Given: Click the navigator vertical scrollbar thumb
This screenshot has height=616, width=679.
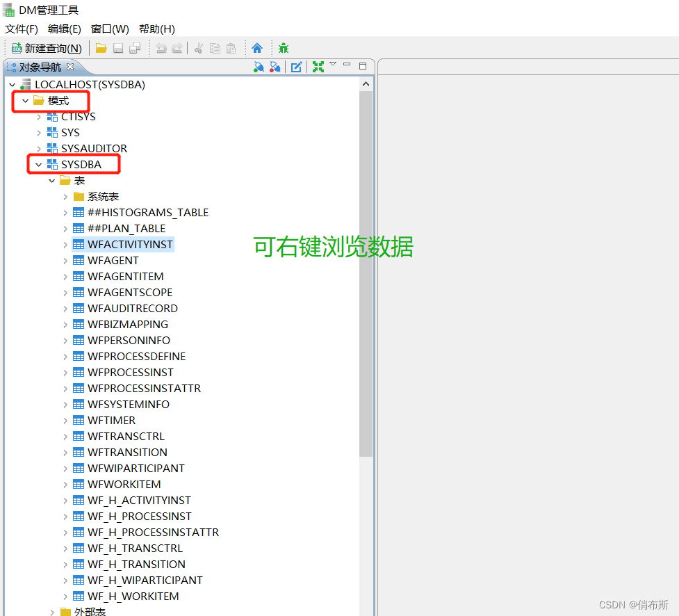Looking at the screenshot, I should tap(366, 274).
